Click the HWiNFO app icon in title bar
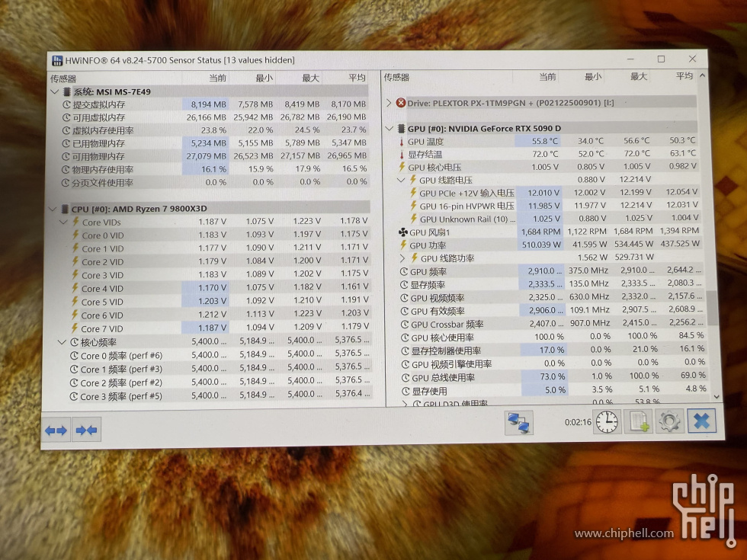Viewport: 747px width, 560px height. (57, 60)
